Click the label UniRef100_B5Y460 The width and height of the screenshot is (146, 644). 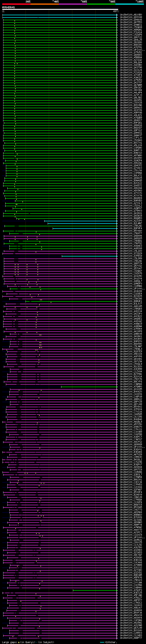pos(131,231)
